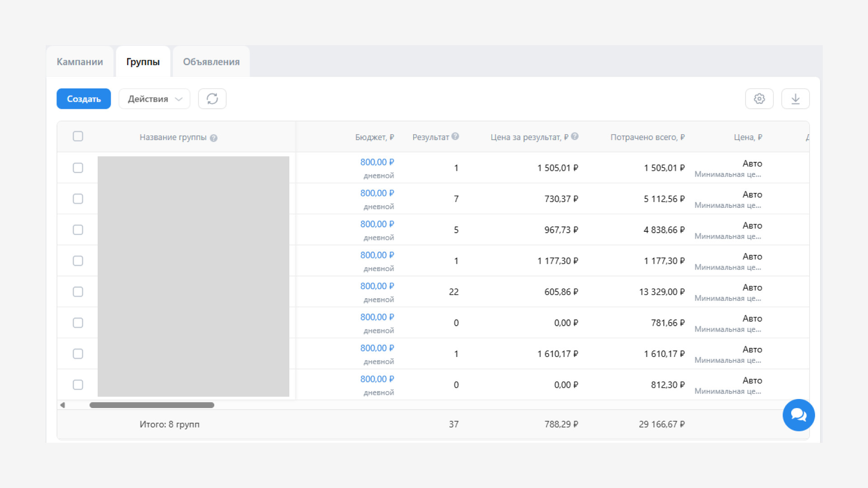
Task: Click the Бюджет column header
Action: 374,137
